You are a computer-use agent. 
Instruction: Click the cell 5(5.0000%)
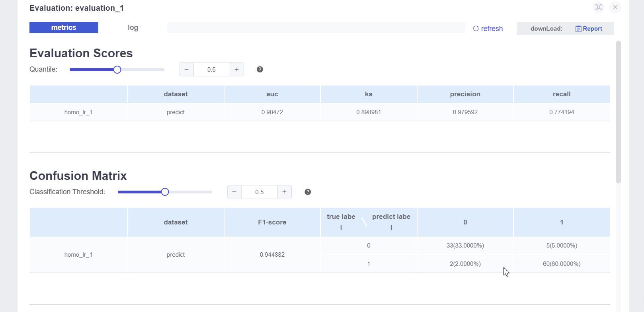click(562, 246)
